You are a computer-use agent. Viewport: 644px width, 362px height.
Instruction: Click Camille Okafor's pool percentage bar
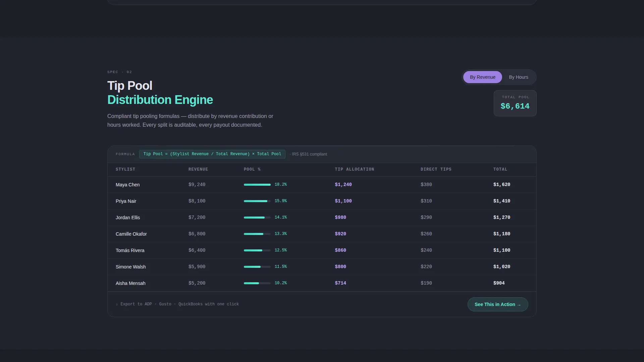[257, 234]
